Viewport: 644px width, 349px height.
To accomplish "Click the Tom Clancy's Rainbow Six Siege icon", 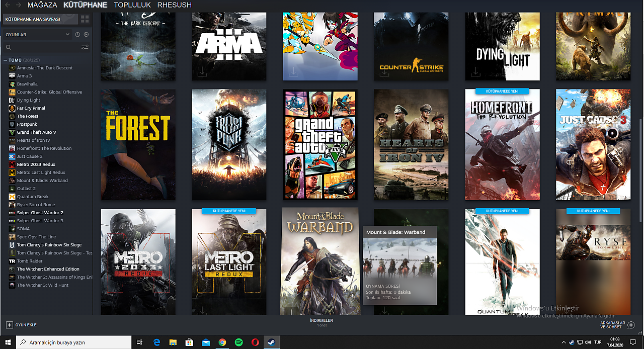I will click(x=12, y=245).
